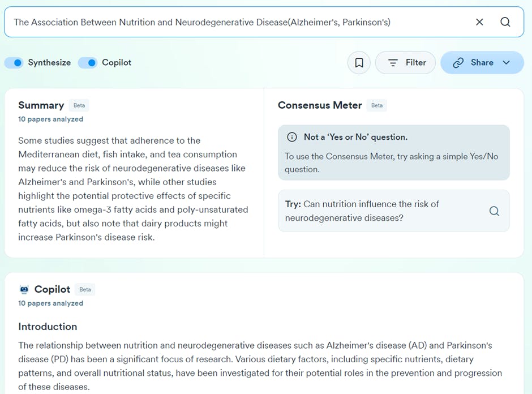
Task: Click the magnifier icon in search bar
Action: point(505,22)
